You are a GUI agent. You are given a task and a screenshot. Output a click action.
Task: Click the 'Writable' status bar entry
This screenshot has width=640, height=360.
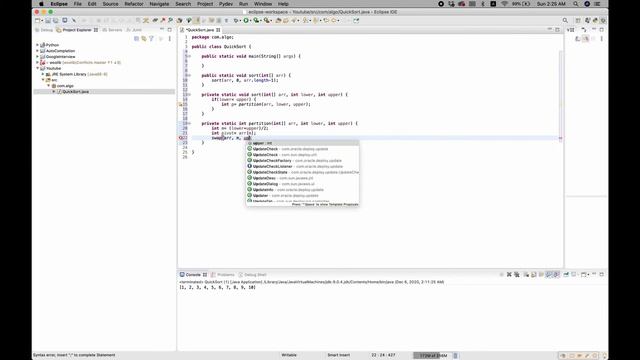tap(289, 355)
